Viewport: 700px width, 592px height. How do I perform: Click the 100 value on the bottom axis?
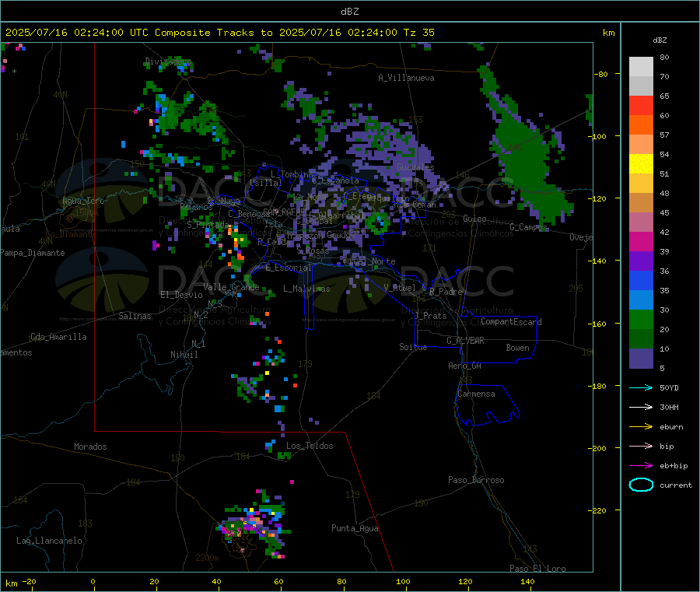(403, 581)
